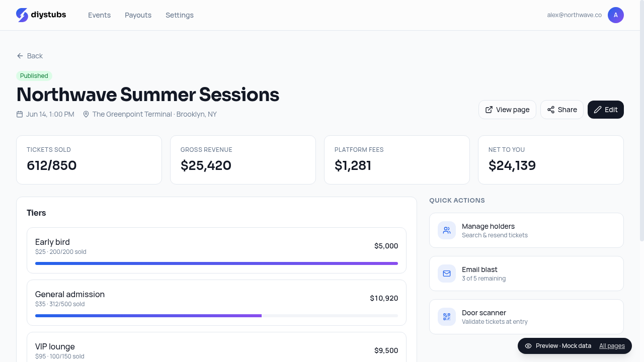
Task: Click the Published status badge
Action: pos(34,76)
